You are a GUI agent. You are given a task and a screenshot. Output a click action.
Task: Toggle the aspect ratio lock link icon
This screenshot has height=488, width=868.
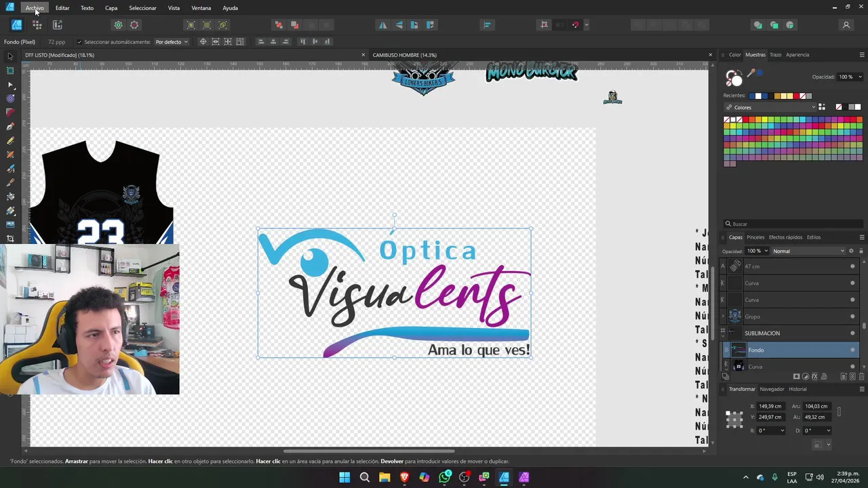coord(839,411)
